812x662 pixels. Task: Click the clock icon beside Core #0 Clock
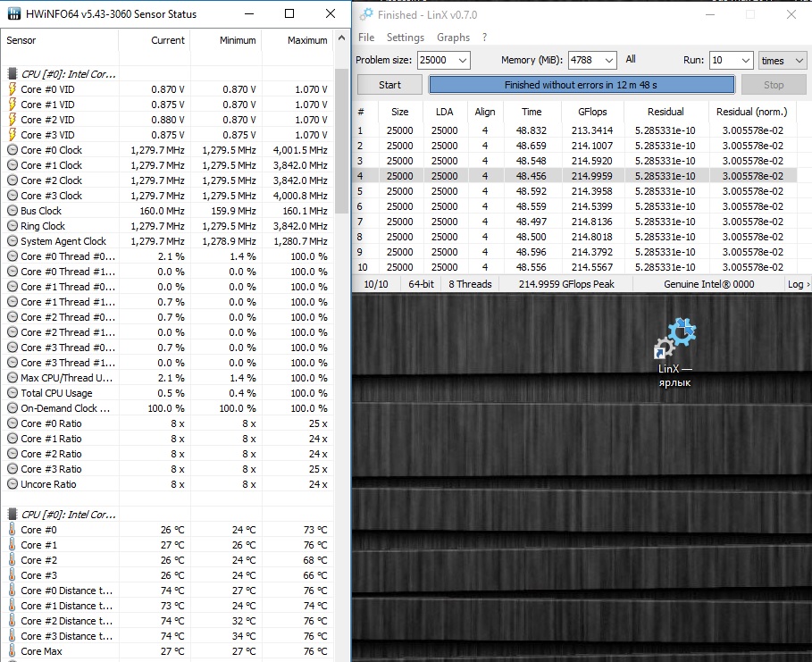point(13,150)
